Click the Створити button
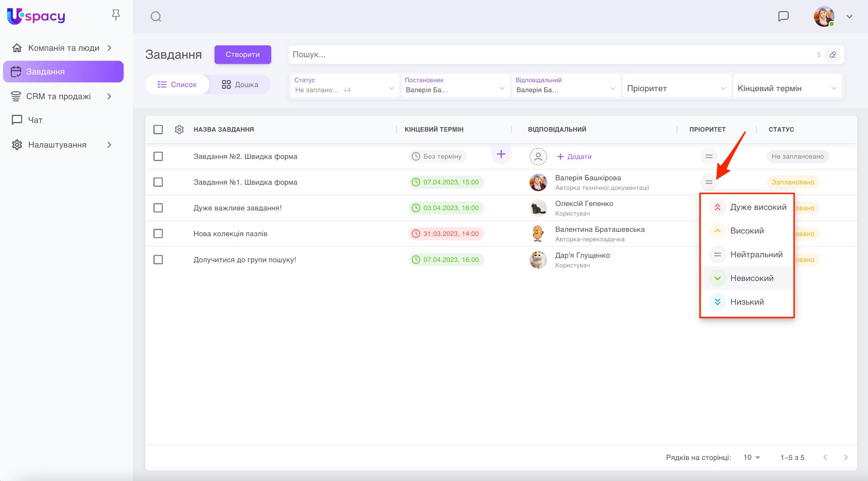 (x=242, y=55)
